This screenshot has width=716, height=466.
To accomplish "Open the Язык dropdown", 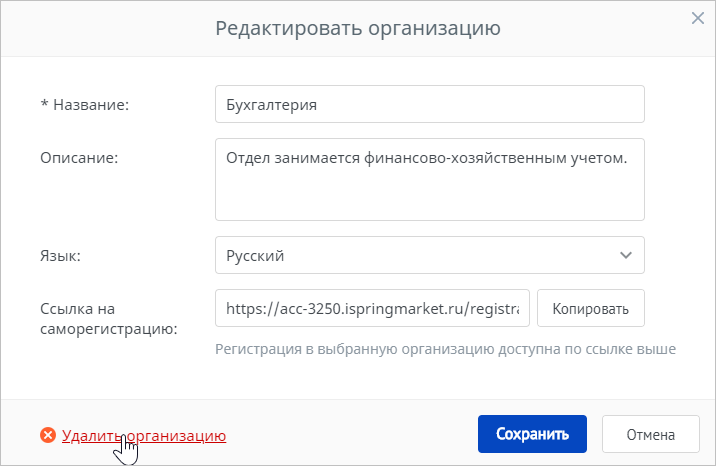I will [x=430, y=255].
